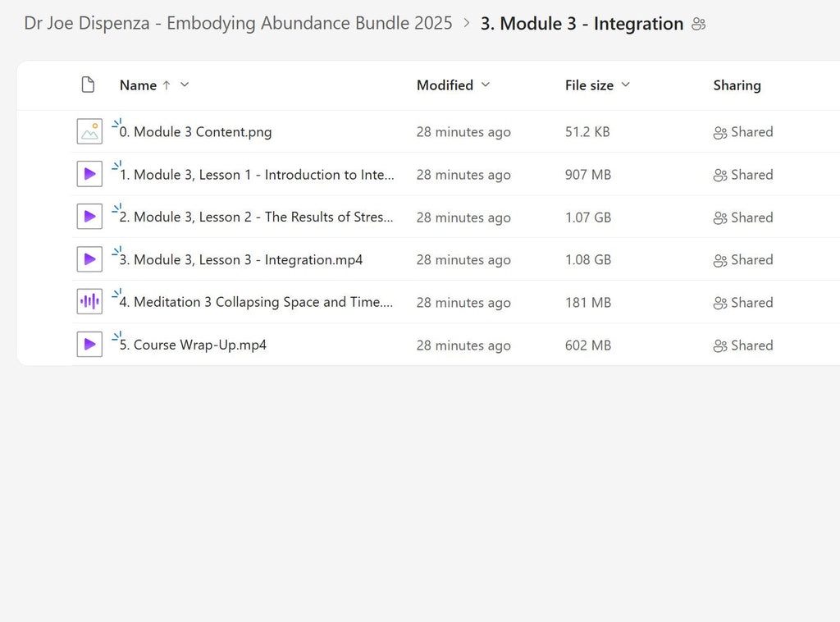
Task: Click Shared label for Course Wrap-Up.mp4
Action: (x=752, y=345)
